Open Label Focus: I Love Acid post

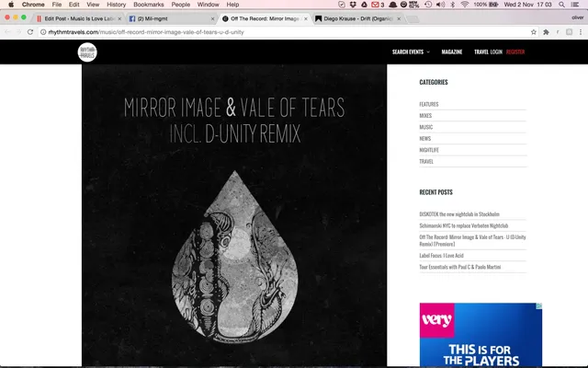441,256
